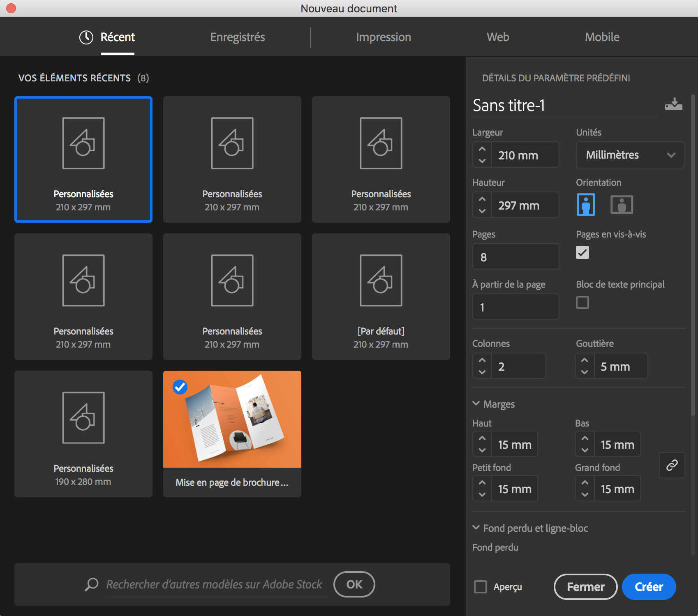698x616 pixels.
Task: Open the Unités Millimètres dropdown
Action: [630, 155]
